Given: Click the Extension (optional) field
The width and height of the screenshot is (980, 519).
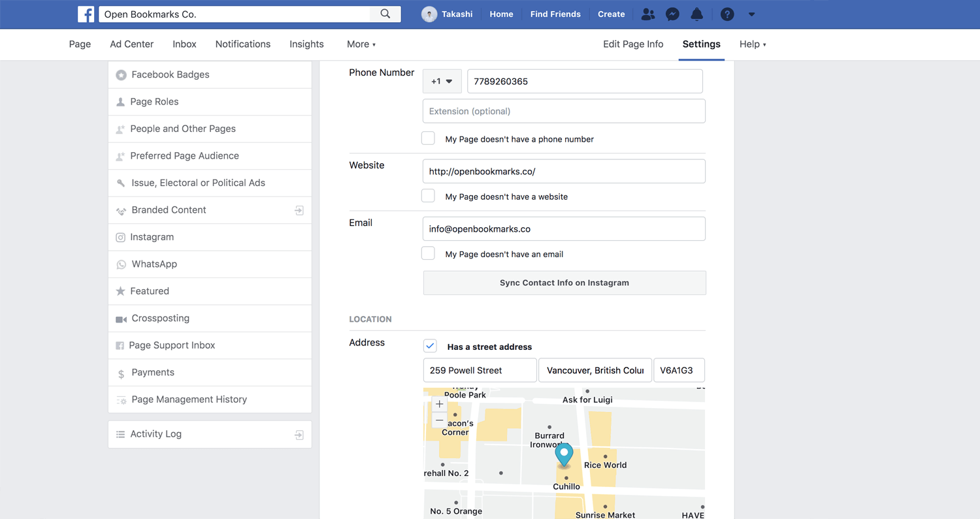Looking at the screenshot, I should click(564, 111).
